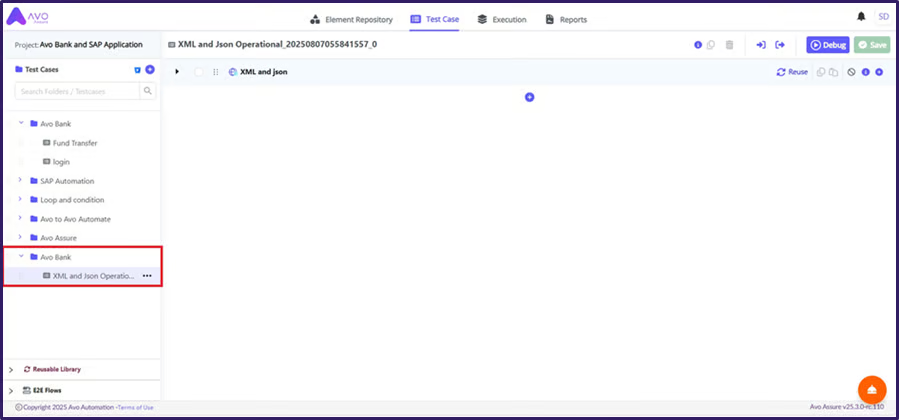Click the disable step icon in row
Screen dimensions: 899x420
[851, 72]
